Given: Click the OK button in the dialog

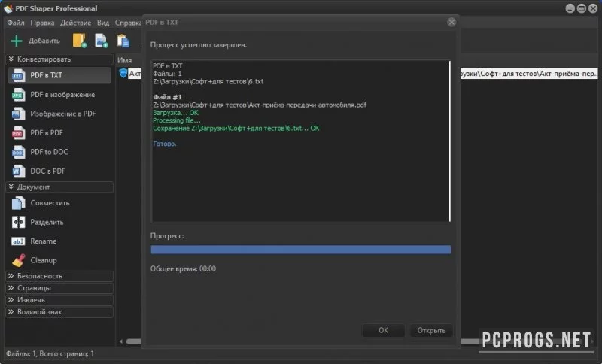Looking at the screenshot, I should point(383,331).
